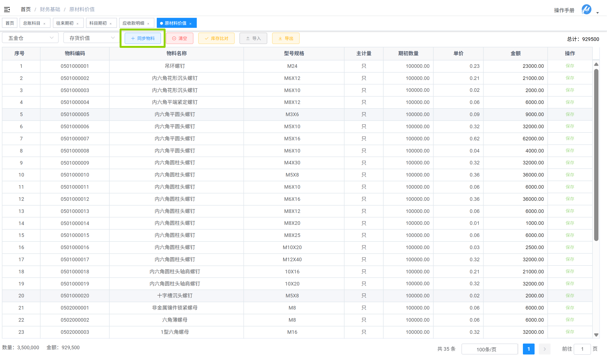Open the user menu caret beside the avatar

pos(598,13)
